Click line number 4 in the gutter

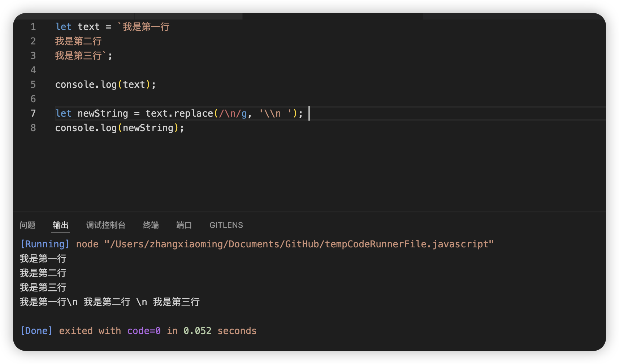click(x=33, y=70)
